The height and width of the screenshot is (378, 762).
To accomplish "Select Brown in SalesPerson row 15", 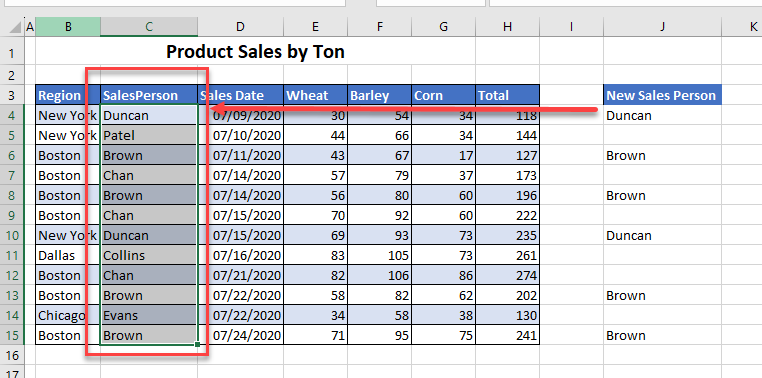I will [x=149, y=335].
